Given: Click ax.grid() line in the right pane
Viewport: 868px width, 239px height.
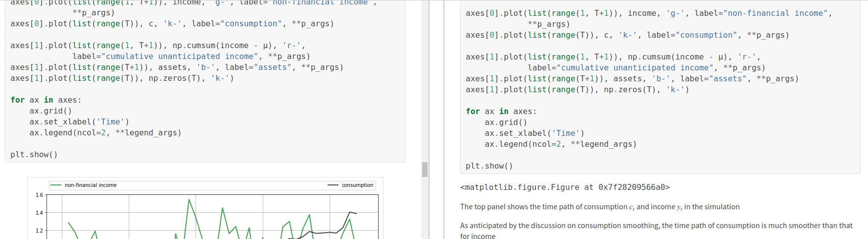Looking at the screenshot, I should pos(506,122).
